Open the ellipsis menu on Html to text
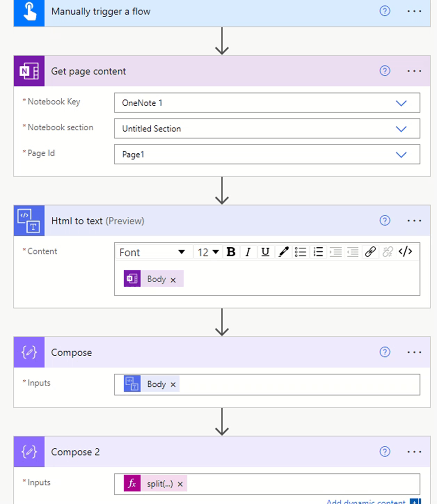This screenshot has width=437, height=504. pos(414,220)
